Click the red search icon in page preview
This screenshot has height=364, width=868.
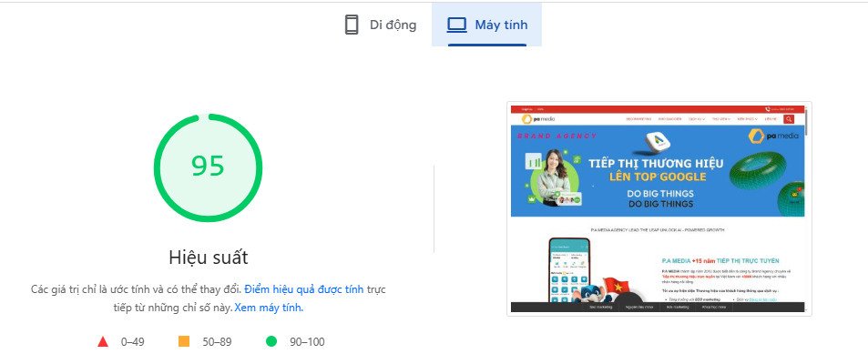(x=789, y=118)
